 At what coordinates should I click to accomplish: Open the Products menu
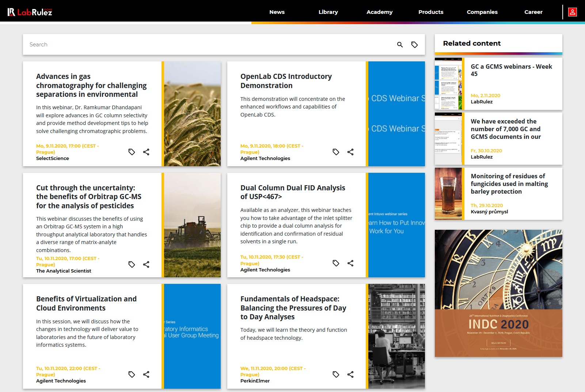tap(431, 12)
